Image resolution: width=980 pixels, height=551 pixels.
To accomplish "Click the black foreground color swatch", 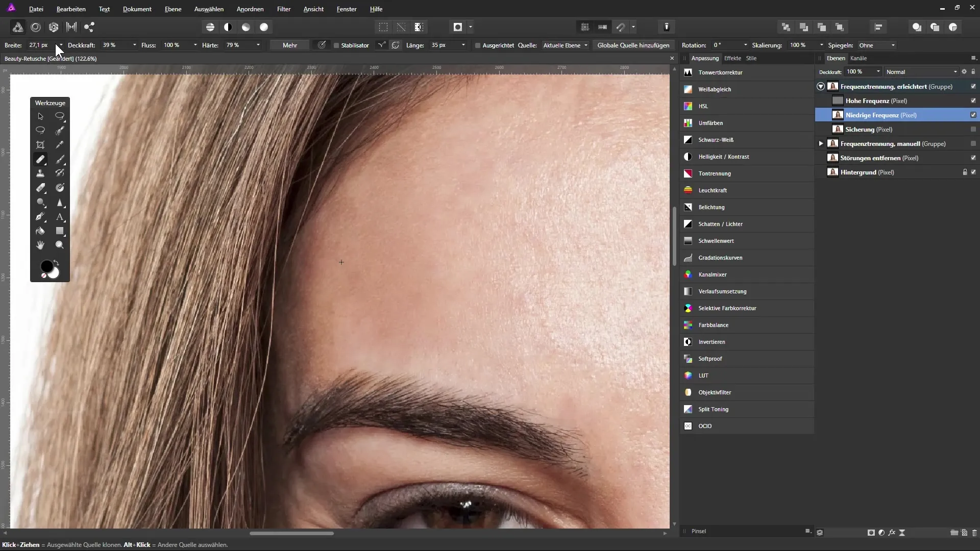I will pos(46,266).
